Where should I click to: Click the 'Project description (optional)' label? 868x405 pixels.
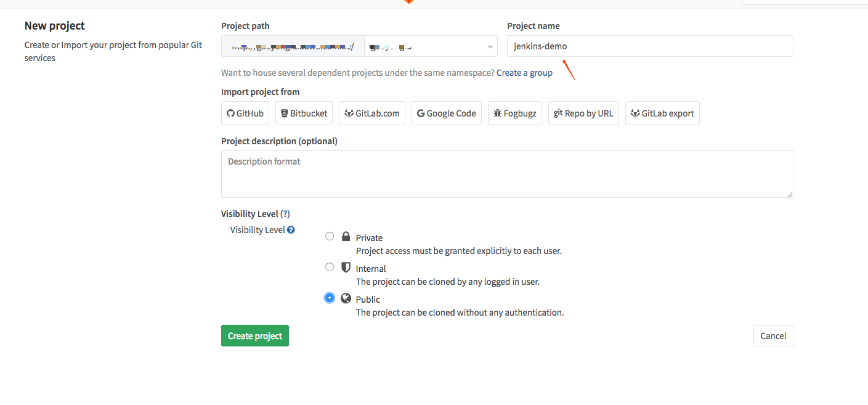click(x=279, y=141)
